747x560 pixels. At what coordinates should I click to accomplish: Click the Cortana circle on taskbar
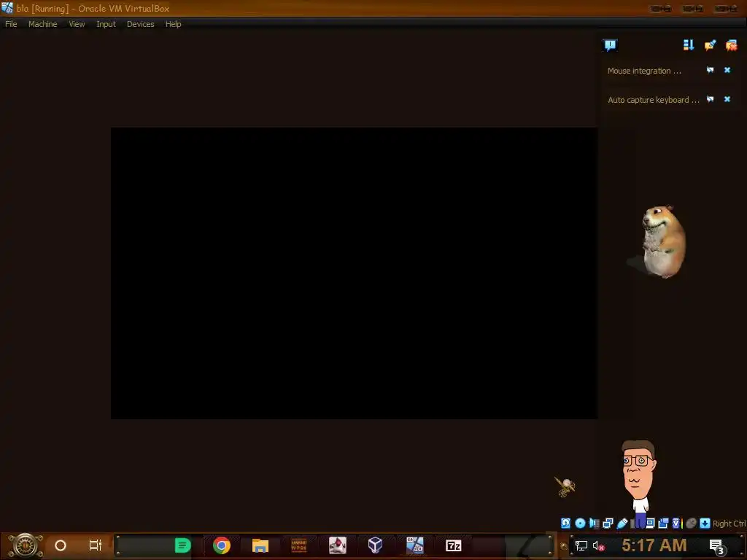(61, 545)
